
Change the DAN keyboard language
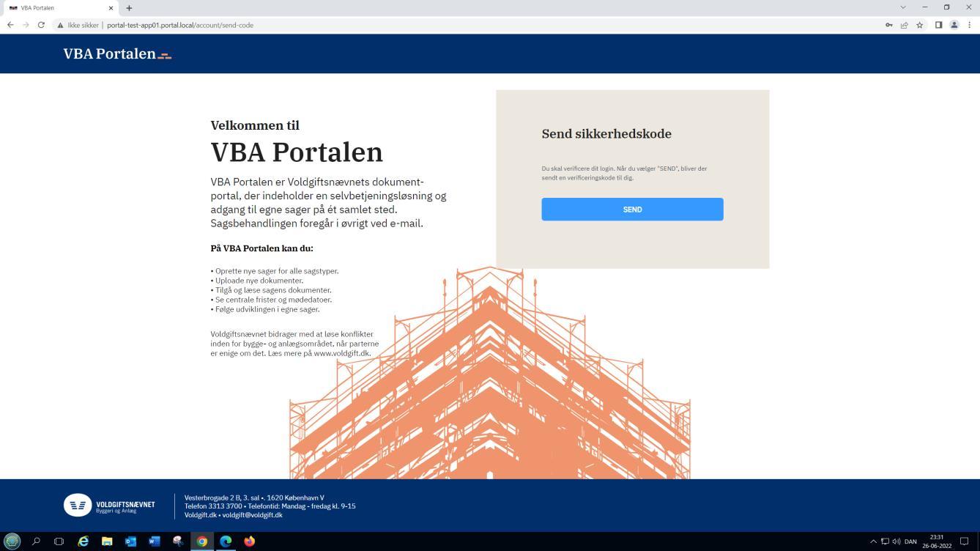click(x=910, y=541)
